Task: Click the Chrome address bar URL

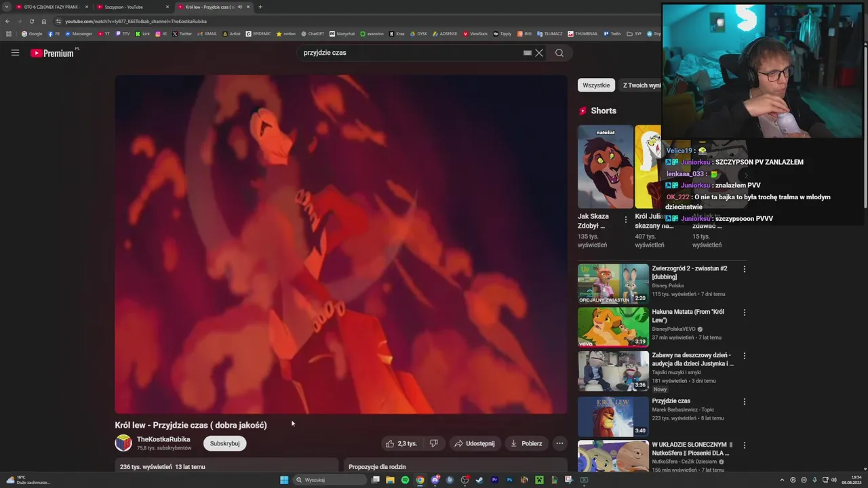Action: tap(136, 21)
